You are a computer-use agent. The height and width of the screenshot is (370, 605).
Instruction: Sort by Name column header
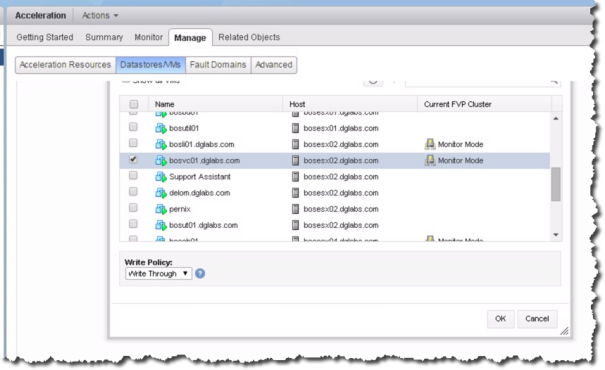coord(215,104)
